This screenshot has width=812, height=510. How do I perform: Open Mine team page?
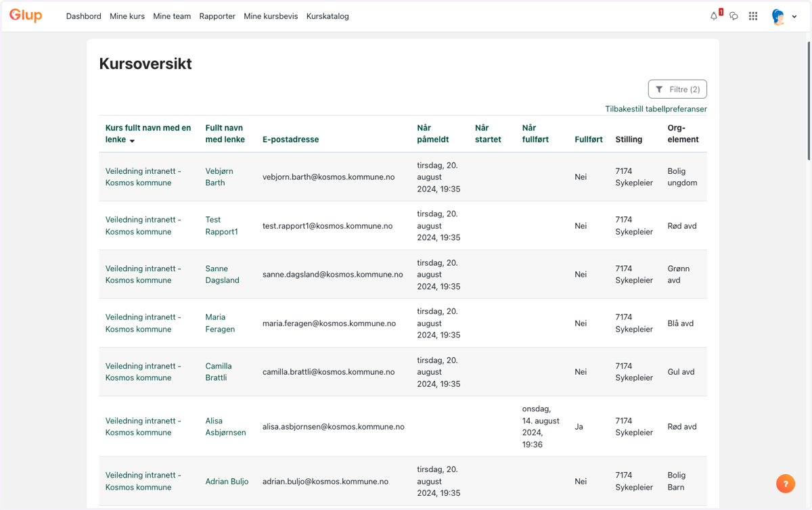[x=172, y=16]
